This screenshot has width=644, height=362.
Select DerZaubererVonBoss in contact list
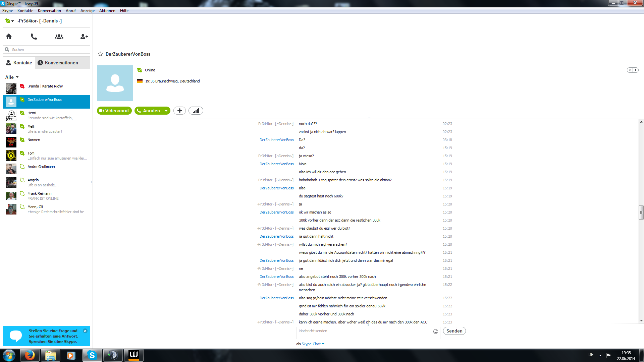click(46, 102)
